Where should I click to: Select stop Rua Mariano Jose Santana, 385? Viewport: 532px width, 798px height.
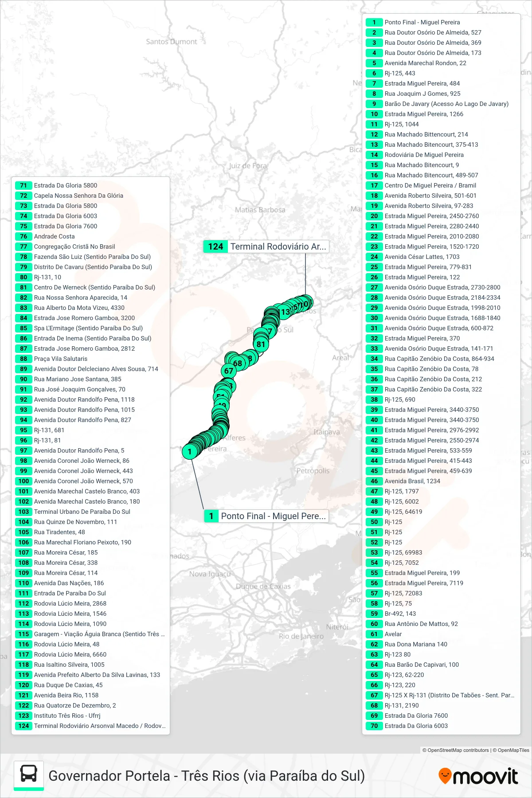[x=68, y=379]
